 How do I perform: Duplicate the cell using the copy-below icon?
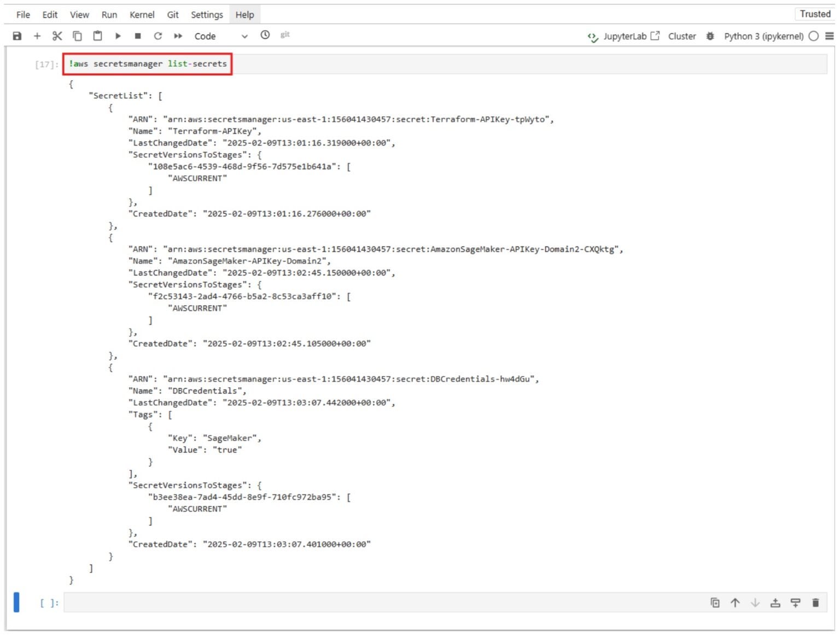pos(715,603)
